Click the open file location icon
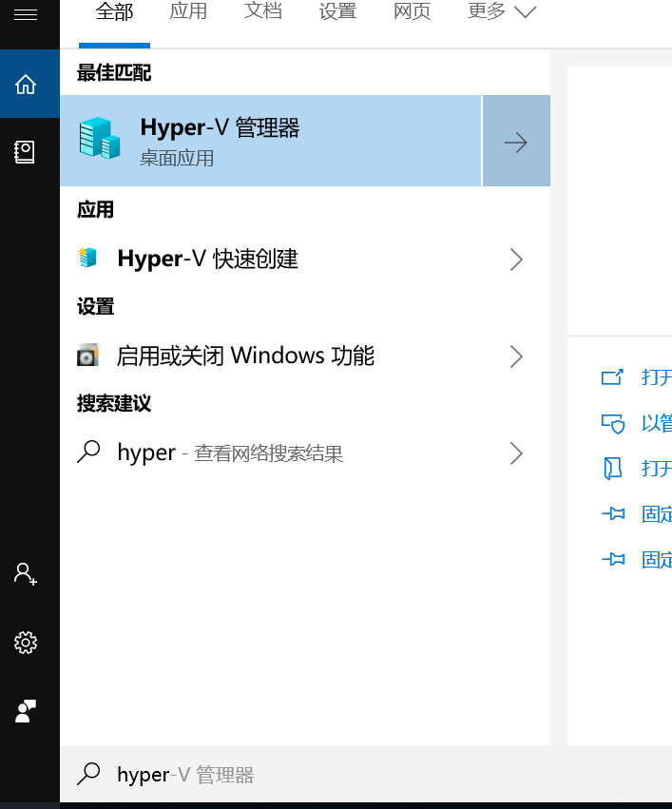Screen dimensions: 672x809 point(613,469)
